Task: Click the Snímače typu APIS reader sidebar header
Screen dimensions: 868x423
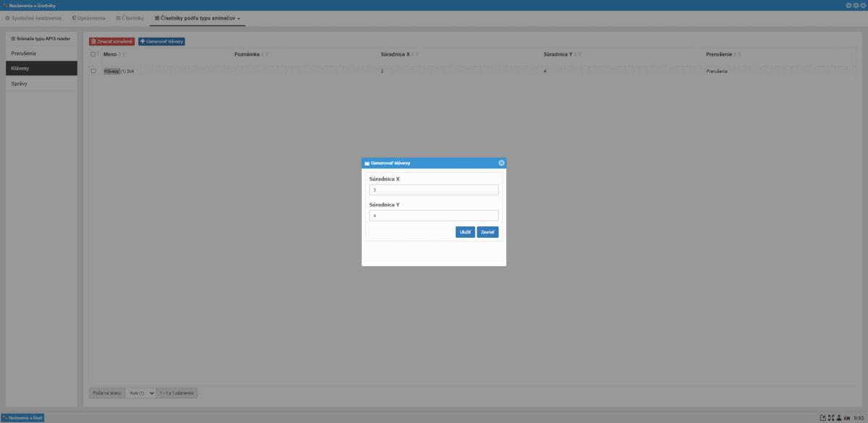Action: tap(41, 38)
